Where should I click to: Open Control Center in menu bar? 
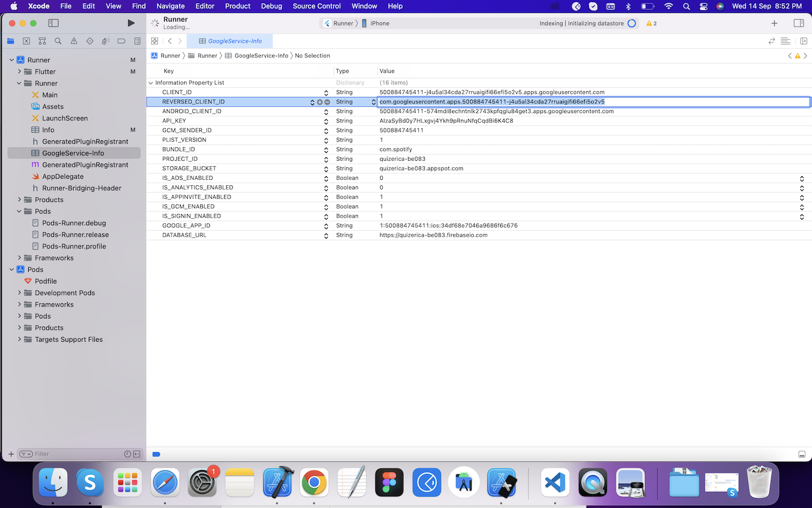pyautogui.click(x=703, y=6)
